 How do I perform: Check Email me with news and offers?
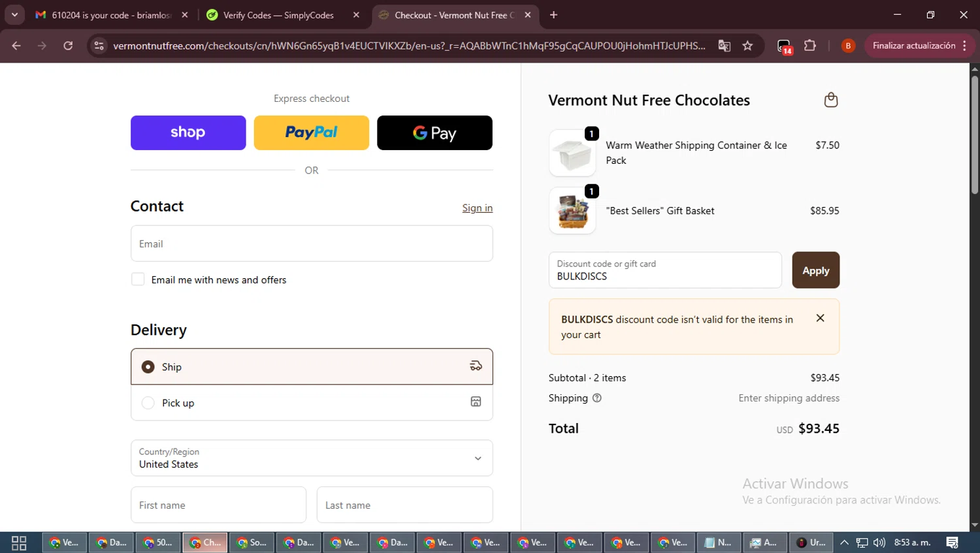tap(138, 279)
